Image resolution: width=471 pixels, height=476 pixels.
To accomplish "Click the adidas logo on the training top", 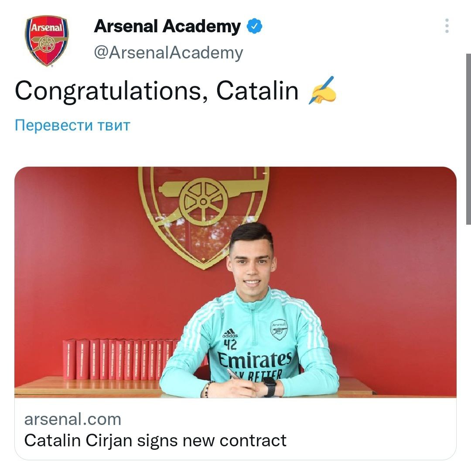I will [x=230, y=334].
